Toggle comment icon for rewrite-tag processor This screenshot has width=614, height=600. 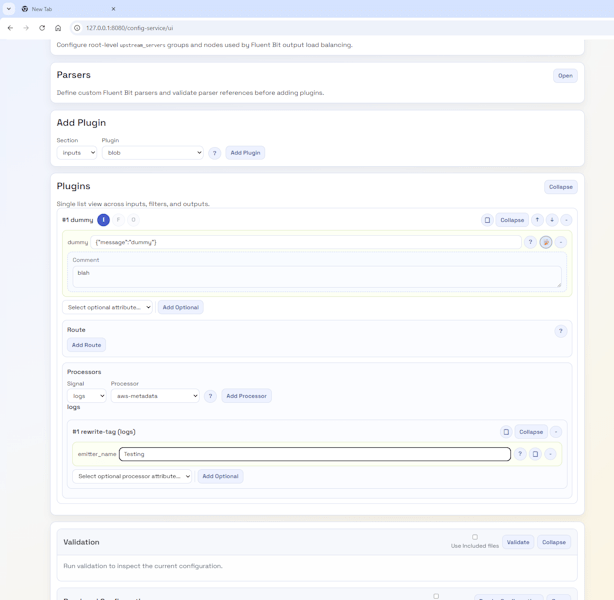click(x=506, y=432)
